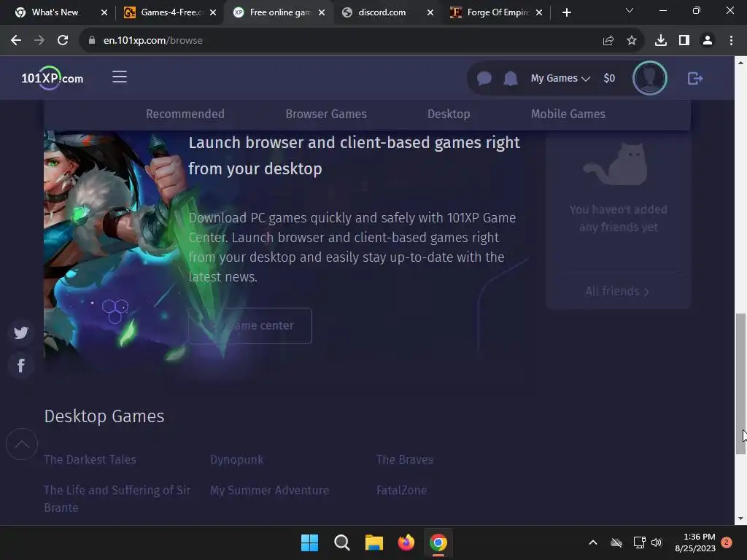The height and width of the screenshot is (560, 747).
Task: Click the Facebook share icon
Action: click(x=20, y=365)
